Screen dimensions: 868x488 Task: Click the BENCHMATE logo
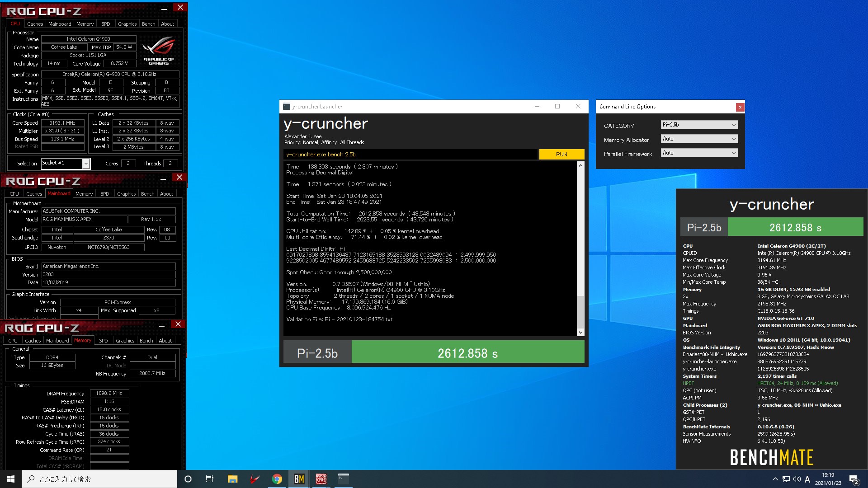[x=772, y=457]
